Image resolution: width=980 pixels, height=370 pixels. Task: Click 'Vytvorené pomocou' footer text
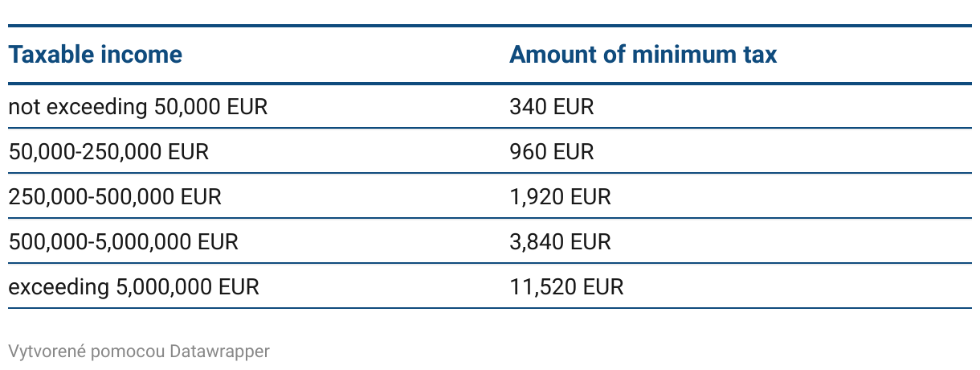click(x=88, y=351)
